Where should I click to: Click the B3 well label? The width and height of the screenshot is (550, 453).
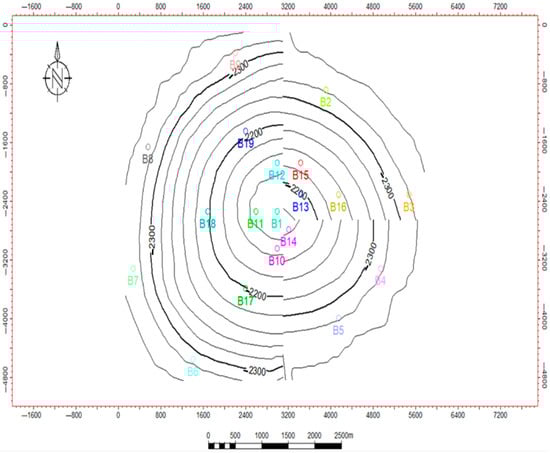(x=409, y=207)
